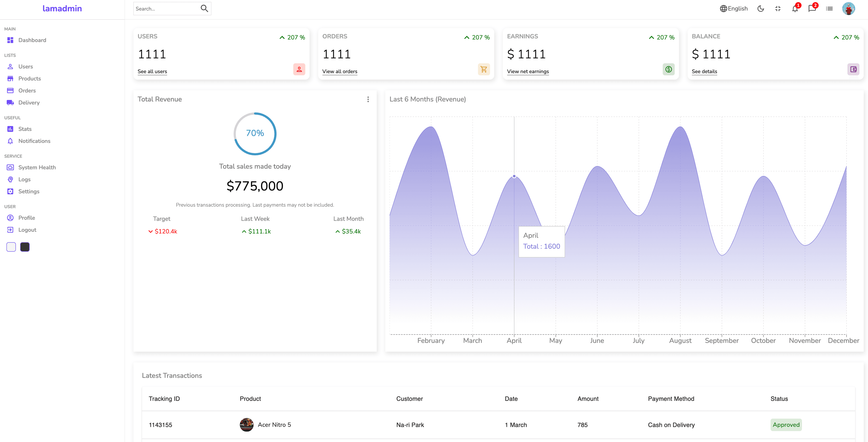The height and width of the screenshot is (442, 868).
Task: Click into the Search input field
Action: click(x=165, y=9)
